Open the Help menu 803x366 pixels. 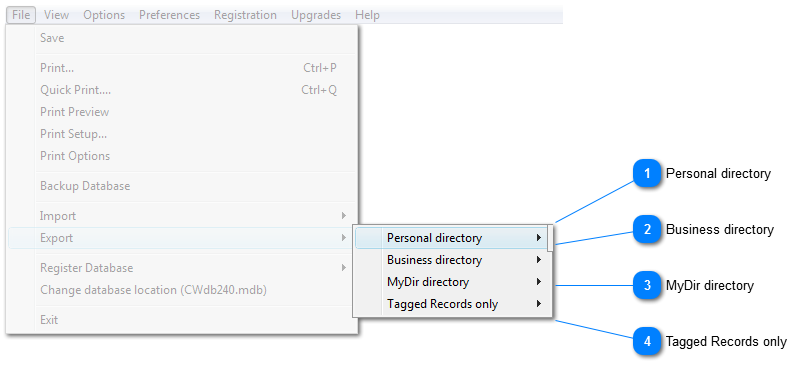(x=367, y=15)
